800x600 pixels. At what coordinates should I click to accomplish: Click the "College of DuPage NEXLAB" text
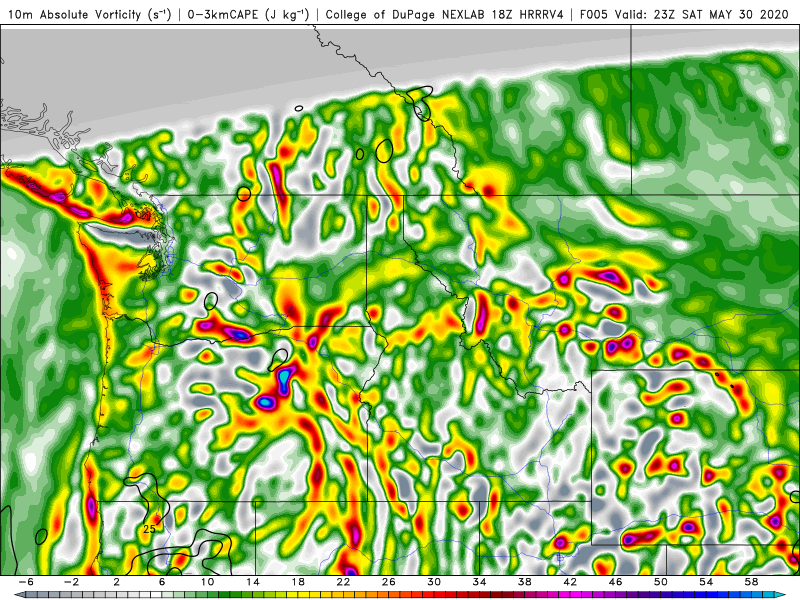click(x=406, y=14)
